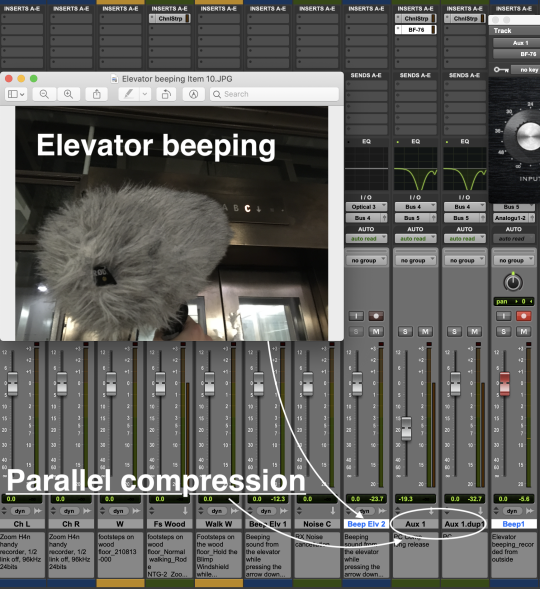
Task: Click SENDS A-E header on Aux 1.dup1 strip
Action: pyautogui.click(x=465, y=76)
